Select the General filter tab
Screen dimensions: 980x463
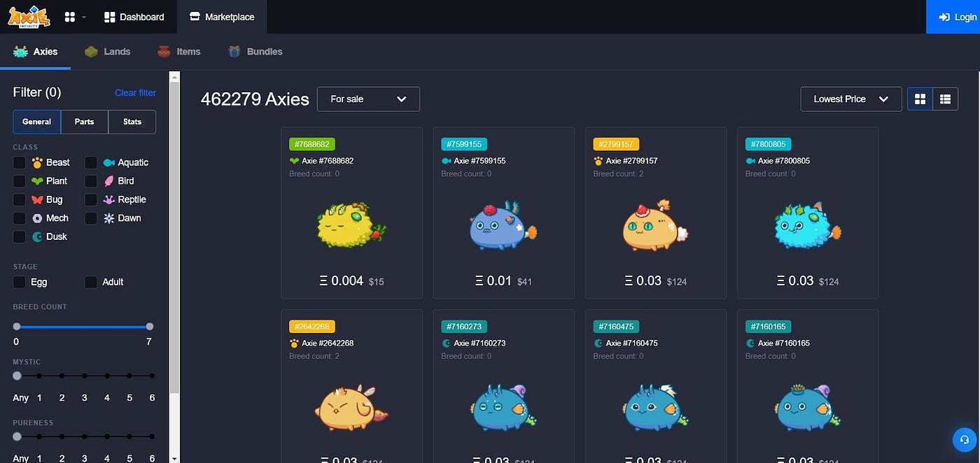pos(36,122)
